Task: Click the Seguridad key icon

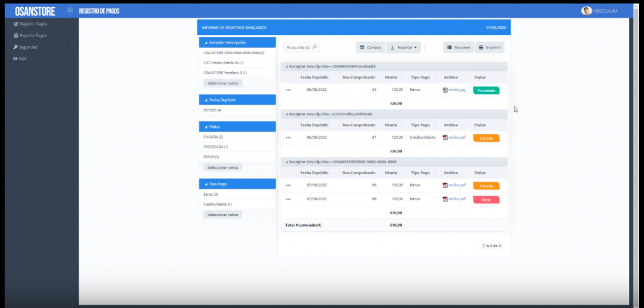Action: 16,47
